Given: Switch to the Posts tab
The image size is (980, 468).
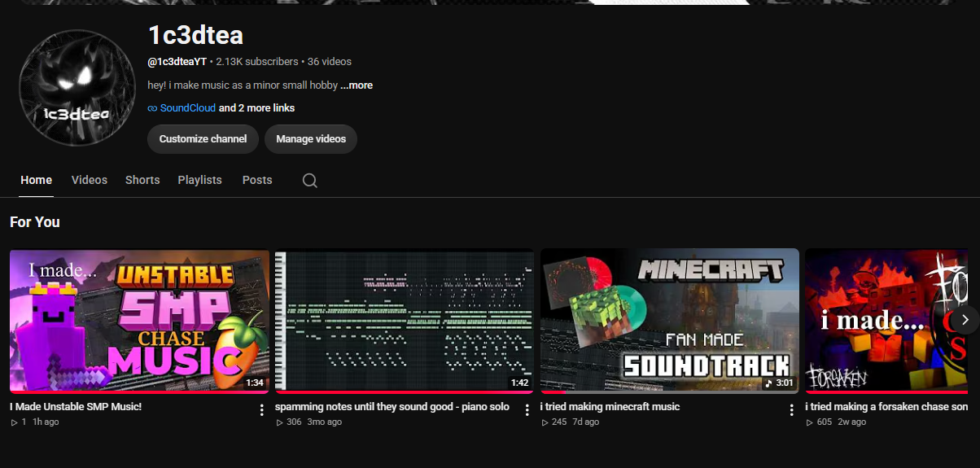Looking at the screenshot, I should [257, 180].
